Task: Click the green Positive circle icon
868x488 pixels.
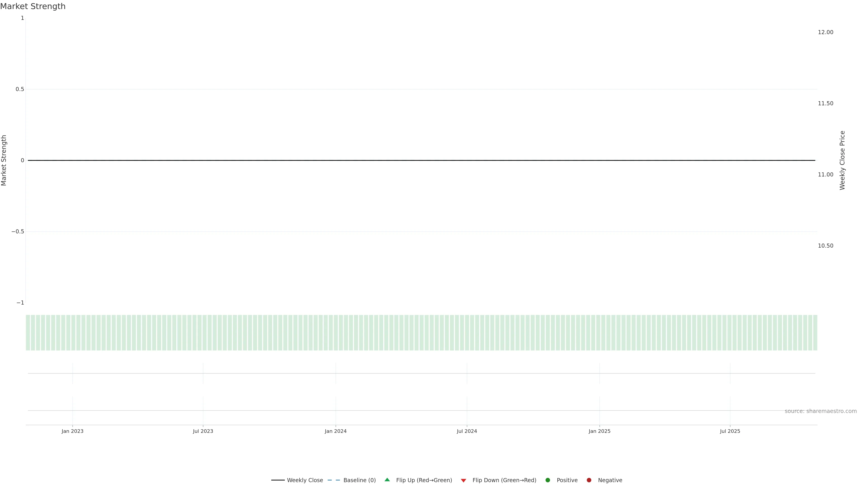Action: 547,480
